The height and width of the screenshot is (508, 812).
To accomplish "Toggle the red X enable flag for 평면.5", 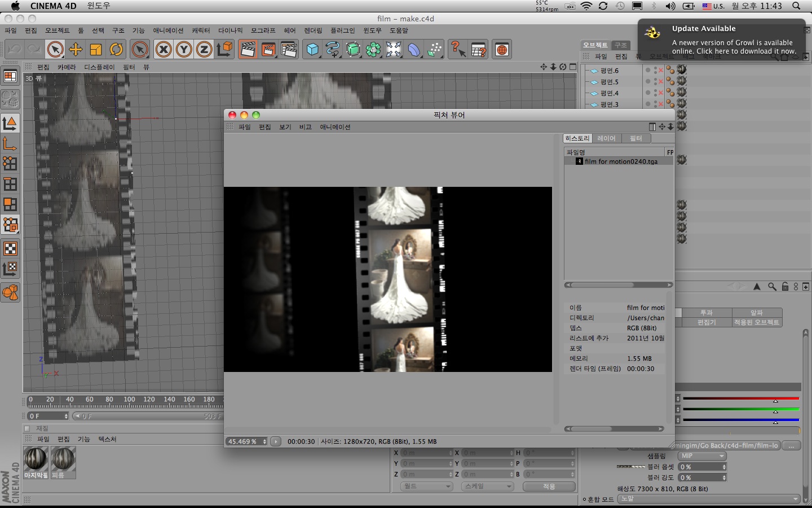I will tap(661, 82).
